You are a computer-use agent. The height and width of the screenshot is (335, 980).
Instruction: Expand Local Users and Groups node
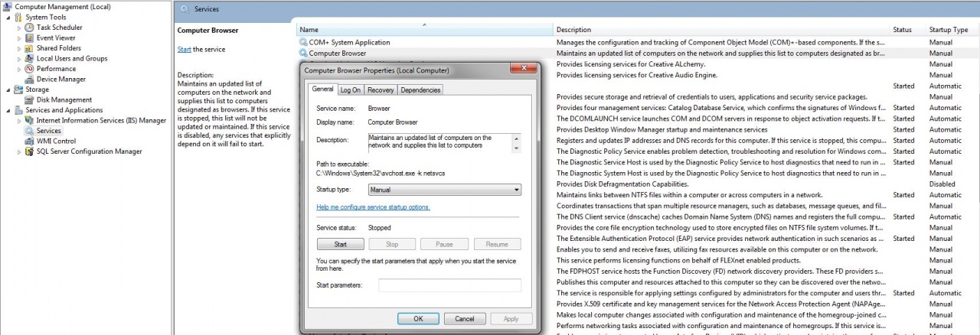point(19,58)
